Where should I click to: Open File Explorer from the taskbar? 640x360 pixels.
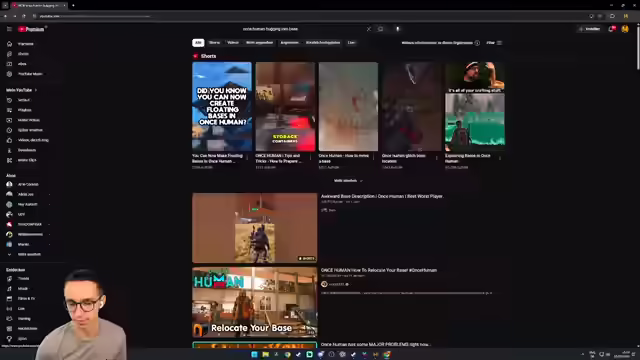pos(265,354)
